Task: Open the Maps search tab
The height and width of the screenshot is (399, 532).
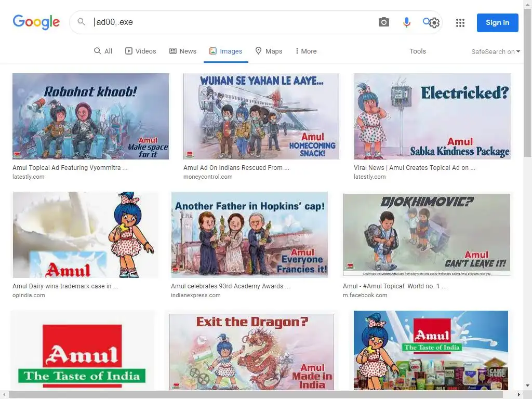Action: 269,51
